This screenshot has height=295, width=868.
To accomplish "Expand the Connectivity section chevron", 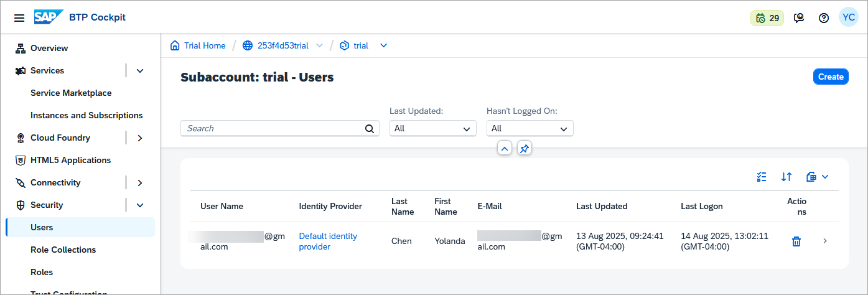I will pos(140,182).
